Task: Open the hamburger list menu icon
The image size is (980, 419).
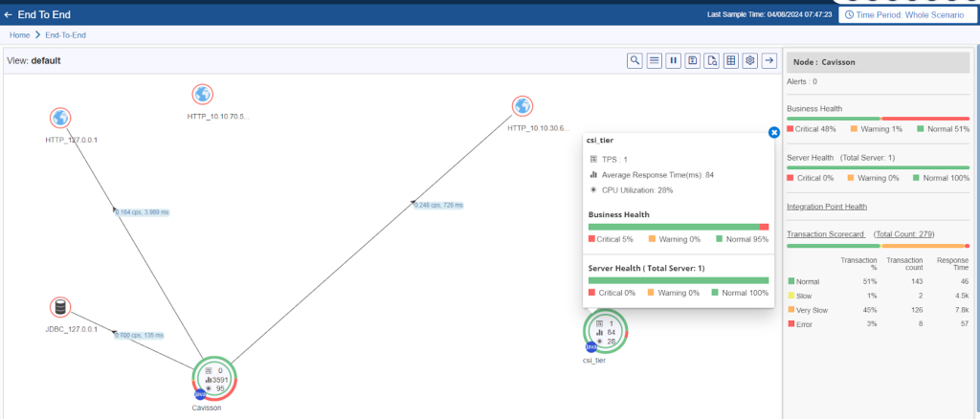Action: point(655,60)
